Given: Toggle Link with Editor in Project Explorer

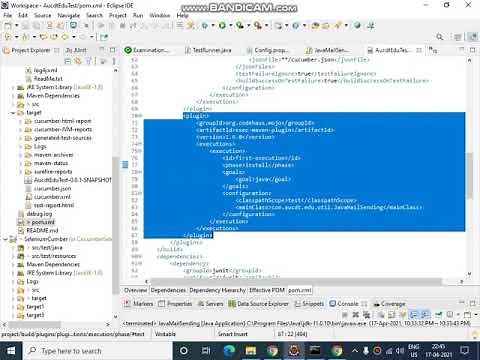Looking at the screenshot, I should click(x=78, y=61).
